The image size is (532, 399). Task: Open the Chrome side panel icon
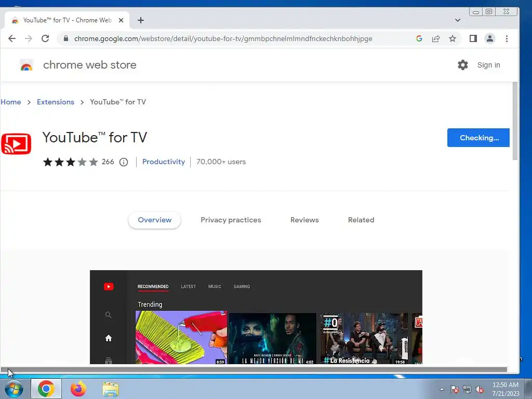[473, 38]
